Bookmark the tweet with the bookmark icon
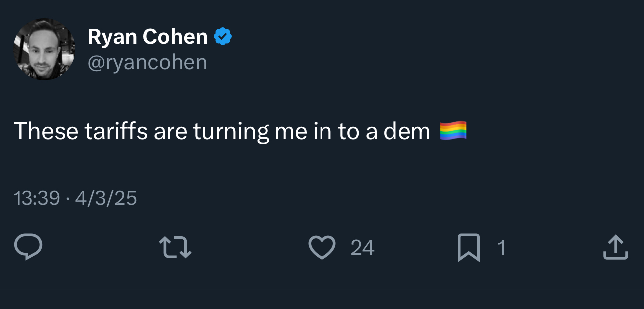This screenshot has width=644, height=309. click(468, 247)
